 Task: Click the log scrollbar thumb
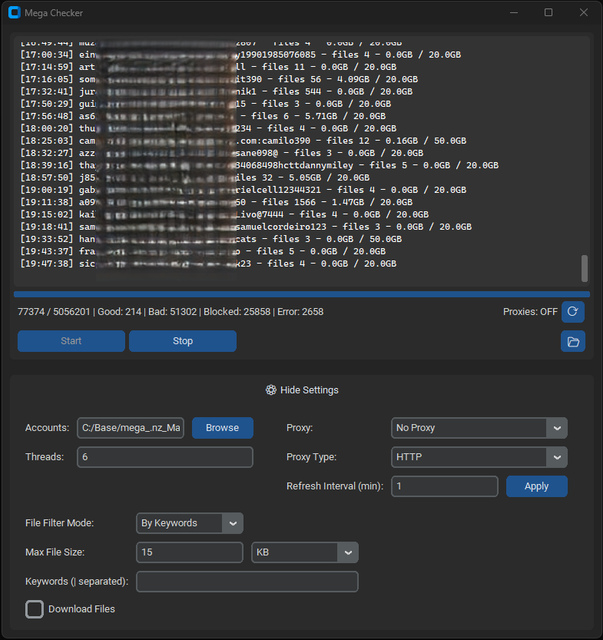point(584,268)
